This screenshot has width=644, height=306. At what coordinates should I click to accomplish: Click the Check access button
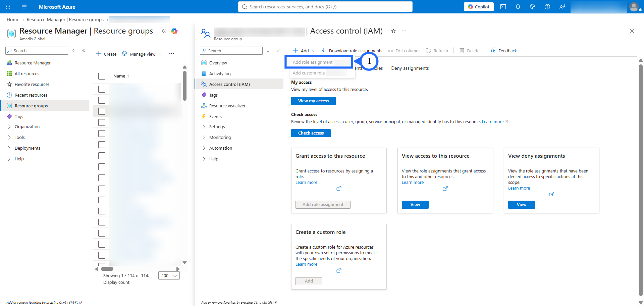tap(311, 133)
